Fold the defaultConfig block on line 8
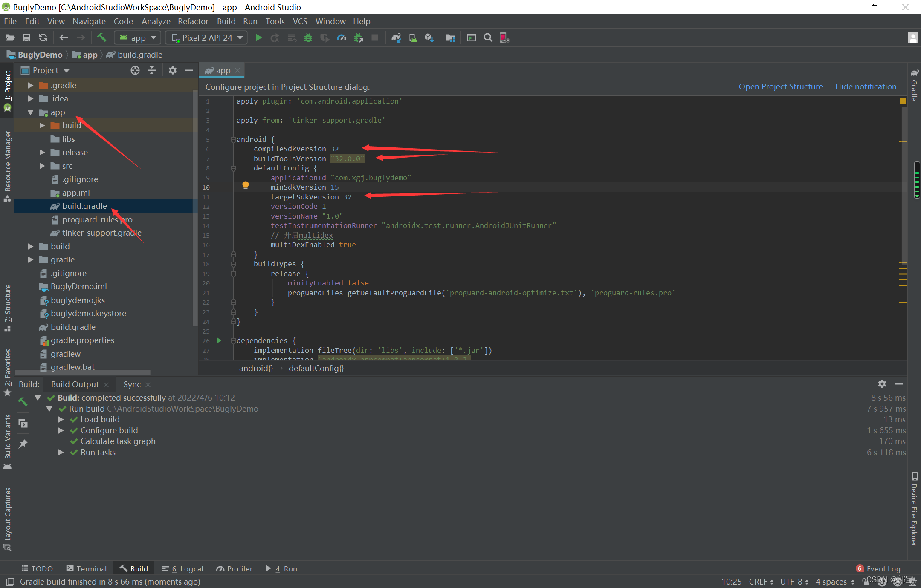This screenshot has width=921, height=588. tap(233, 168)
